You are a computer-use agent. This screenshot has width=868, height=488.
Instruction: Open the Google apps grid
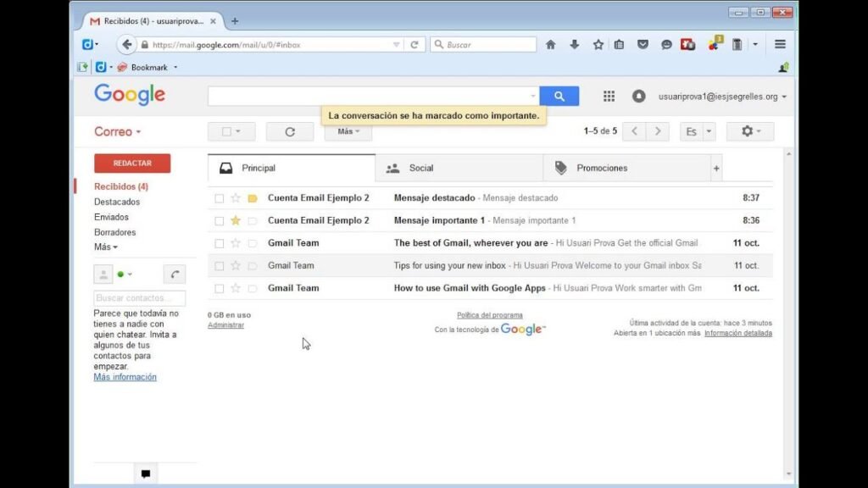tap(609, 96)
